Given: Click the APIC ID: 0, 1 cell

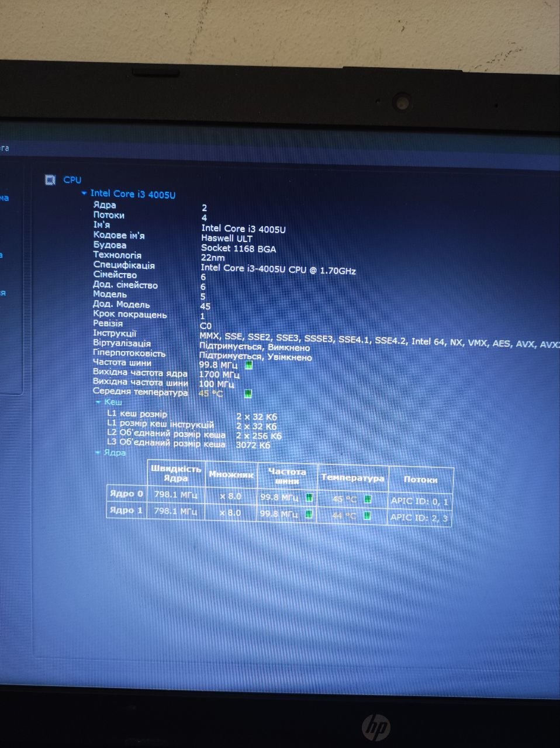Looking at the screenshot, I should tap(420, 501).
